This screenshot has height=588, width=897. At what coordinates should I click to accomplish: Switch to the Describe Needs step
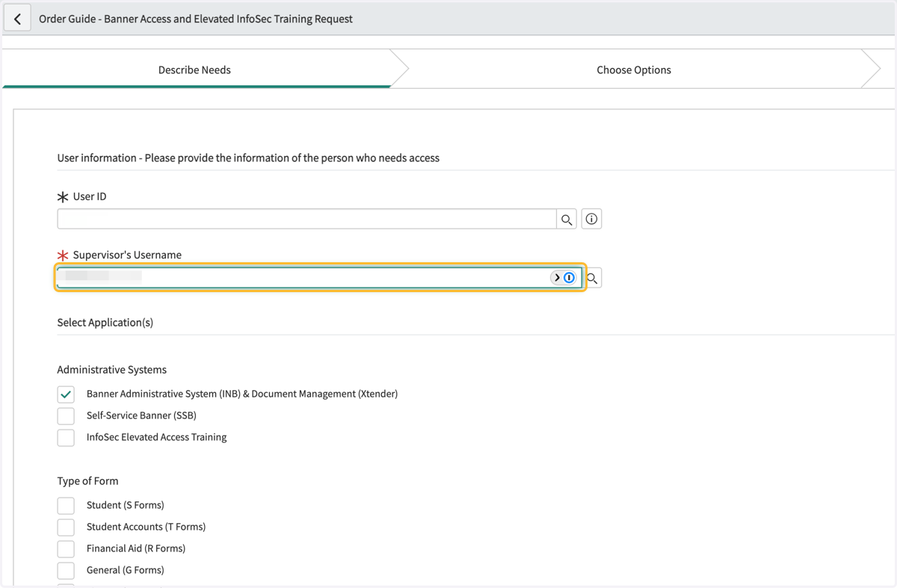tap(194, 69)
